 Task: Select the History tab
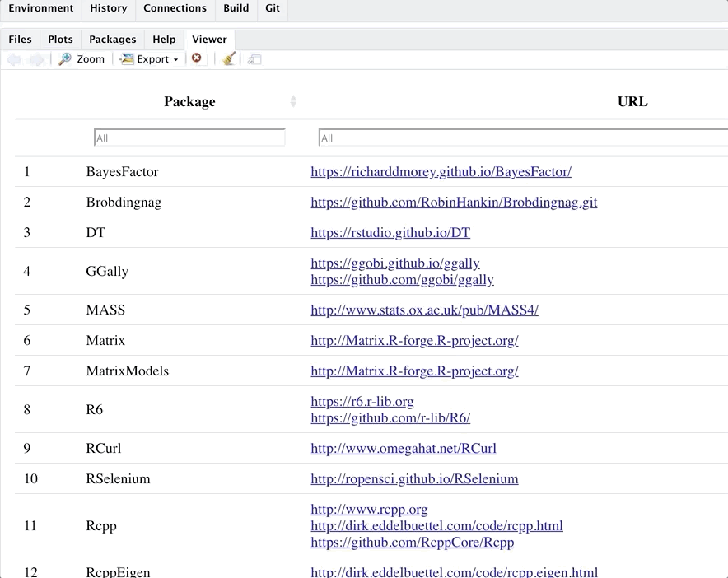109,8
